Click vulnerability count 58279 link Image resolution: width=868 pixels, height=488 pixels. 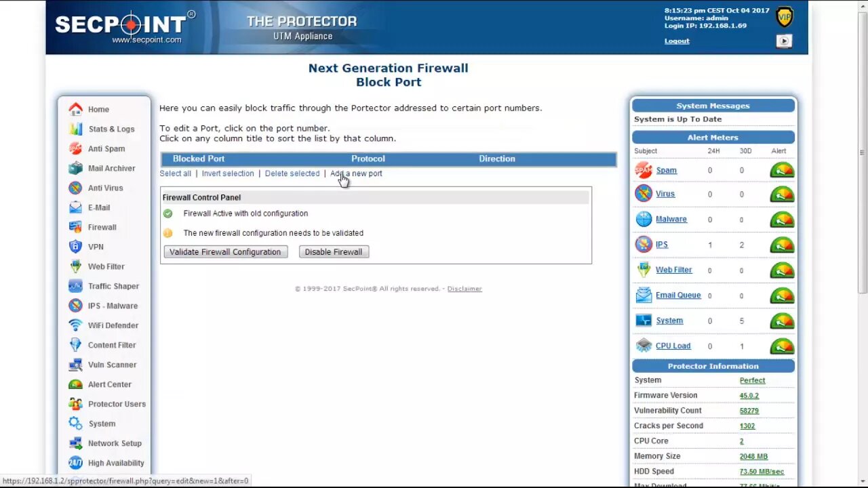pos(749,411)
